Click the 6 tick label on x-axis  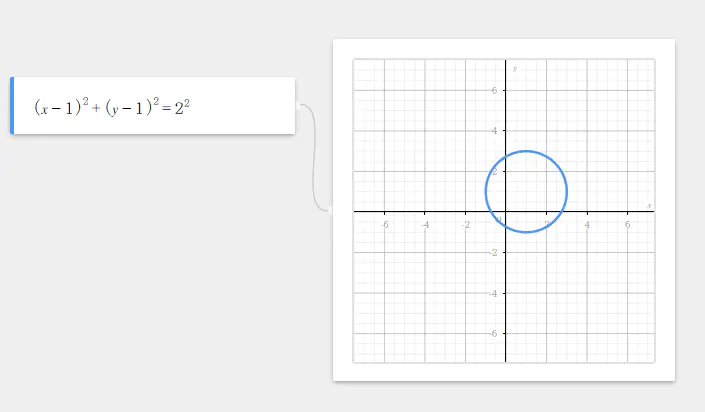(627, 224)
